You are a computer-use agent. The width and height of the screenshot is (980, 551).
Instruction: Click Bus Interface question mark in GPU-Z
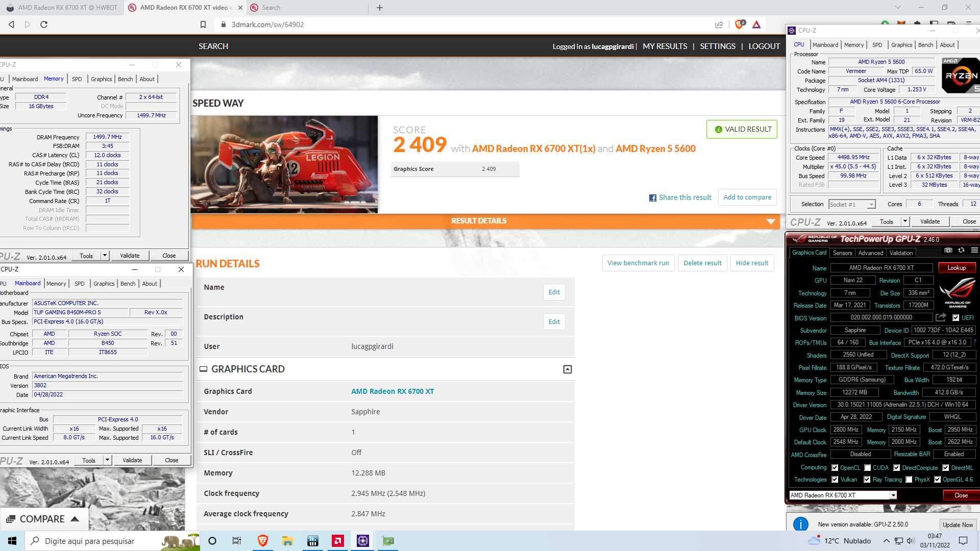[x=974, y=342]
